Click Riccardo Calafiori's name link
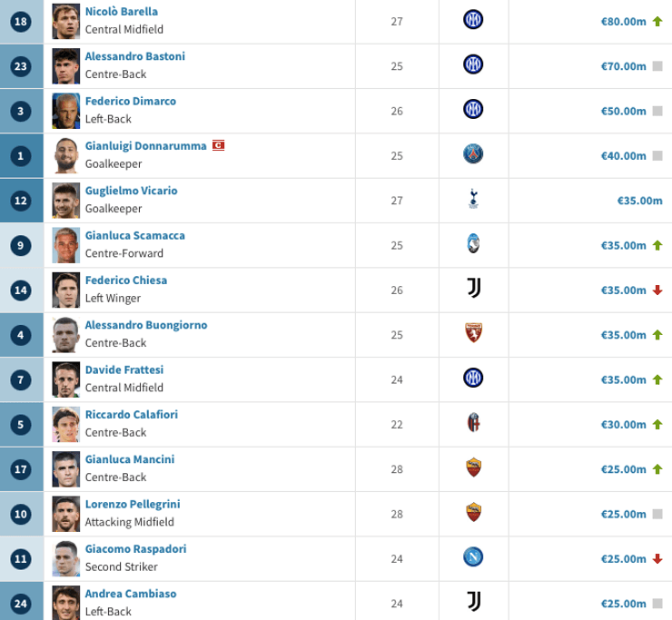Screen dimensions: 672x620 pos(132,414)
